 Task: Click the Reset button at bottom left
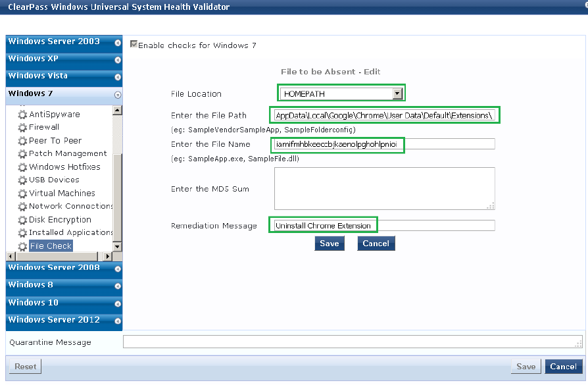26,367
